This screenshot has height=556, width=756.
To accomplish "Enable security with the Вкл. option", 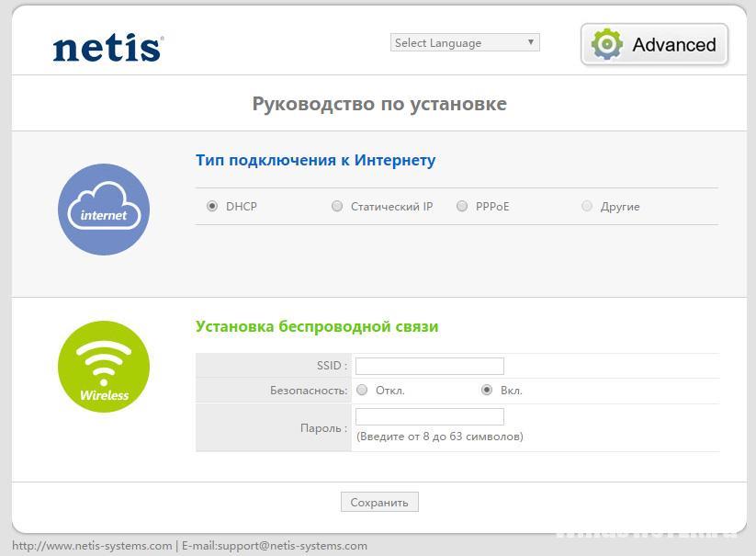I will pyautogui.click(x=487, y=391).
